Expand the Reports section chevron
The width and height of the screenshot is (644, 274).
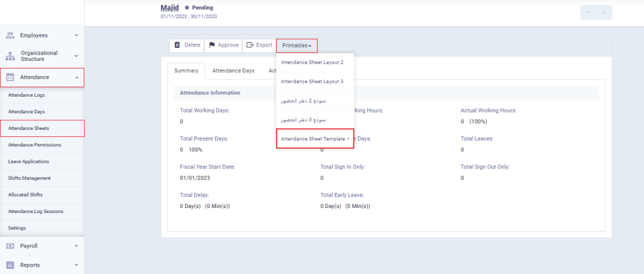point(76,265)
